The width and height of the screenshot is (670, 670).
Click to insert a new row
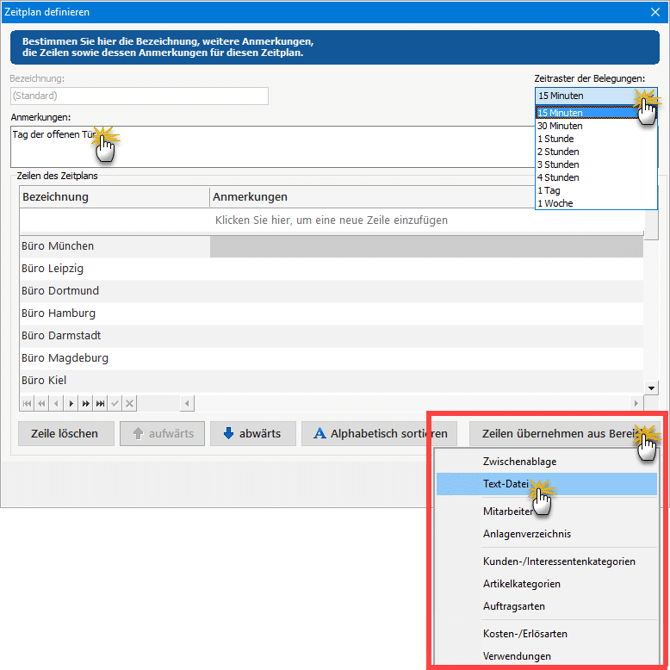[x=331, y=220]
